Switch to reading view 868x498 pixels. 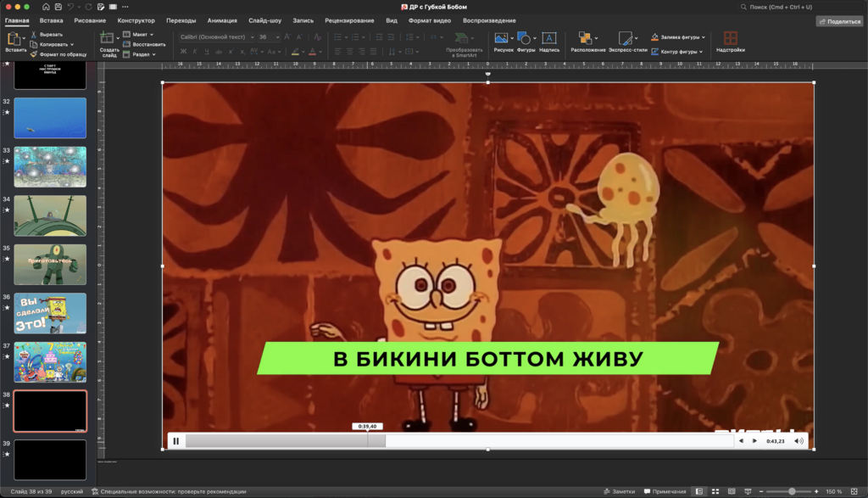(x=732, y=491)
